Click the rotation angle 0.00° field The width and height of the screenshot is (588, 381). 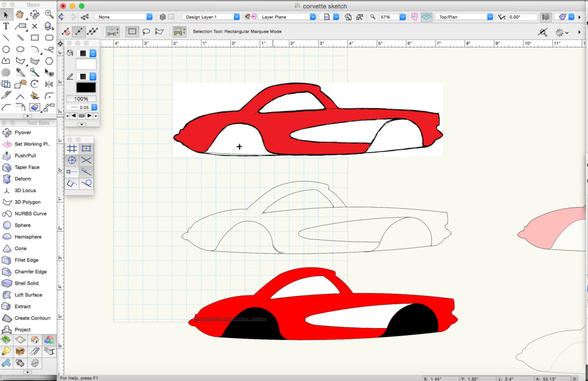pos(520,17)
